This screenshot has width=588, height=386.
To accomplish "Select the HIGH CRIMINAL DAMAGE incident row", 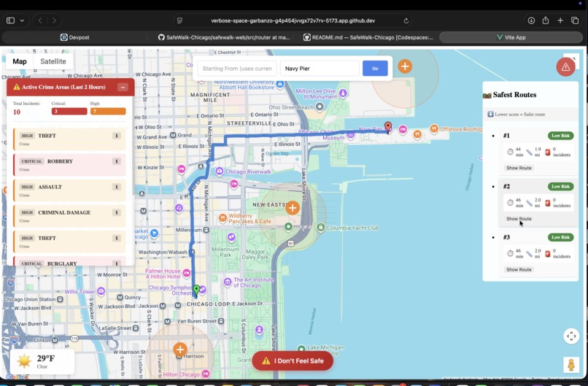I will pos(69,216).
